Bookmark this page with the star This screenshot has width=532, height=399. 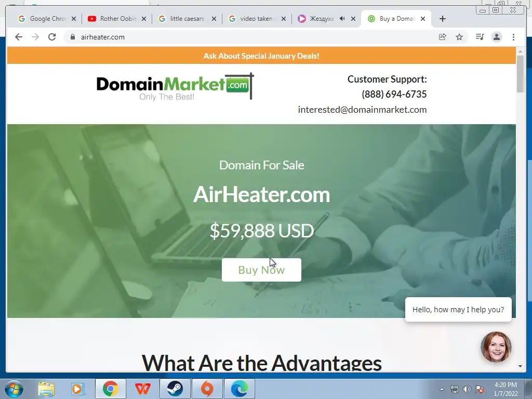pyautogui.click(x=459, y=37)
